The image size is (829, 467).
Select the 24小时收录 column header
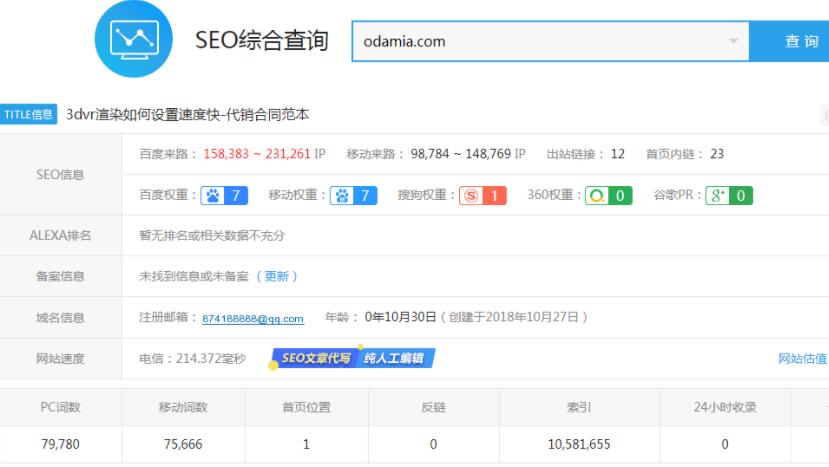(x=724, y=407)
